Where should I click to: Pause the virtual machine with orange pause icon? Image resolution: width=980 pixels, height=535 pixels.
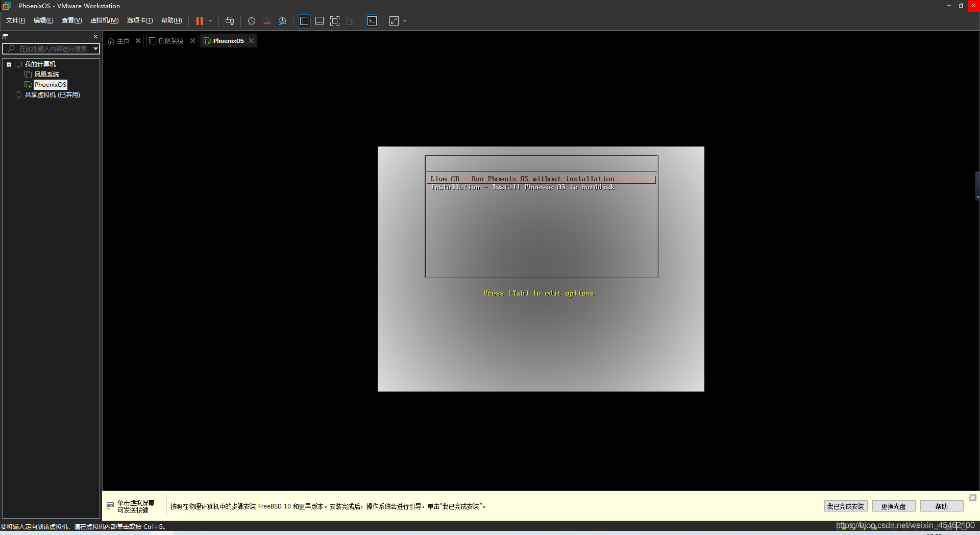pyautogui.click(x=200, y=21)
